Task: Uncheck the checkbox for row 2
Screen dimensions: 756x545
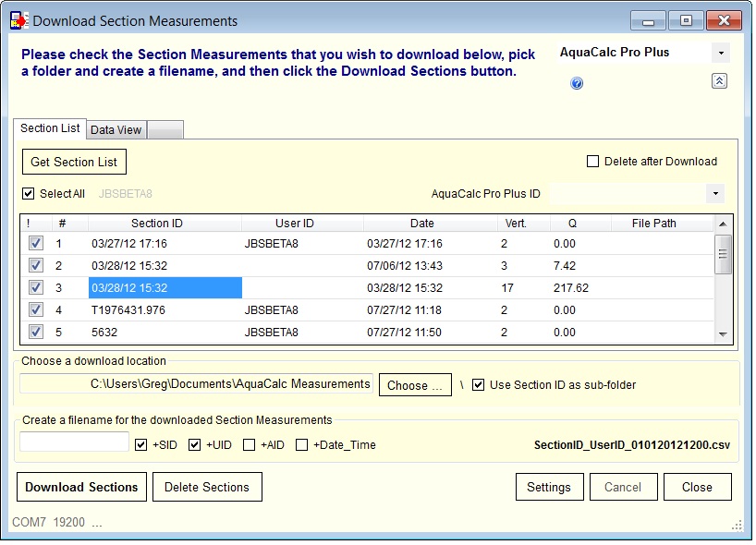Action: tap(36, 265)
